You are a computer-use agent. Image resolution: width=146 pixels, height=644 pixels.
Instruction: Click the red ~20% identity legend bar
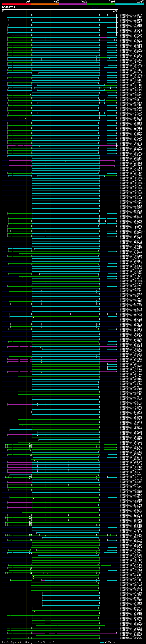16,4
